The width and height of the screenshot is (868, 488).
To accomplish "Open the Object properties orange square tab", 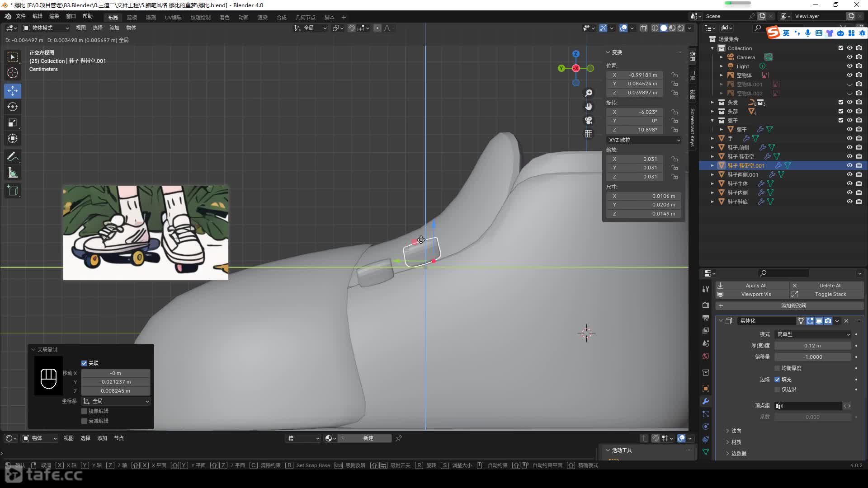I will coord(706,389).
